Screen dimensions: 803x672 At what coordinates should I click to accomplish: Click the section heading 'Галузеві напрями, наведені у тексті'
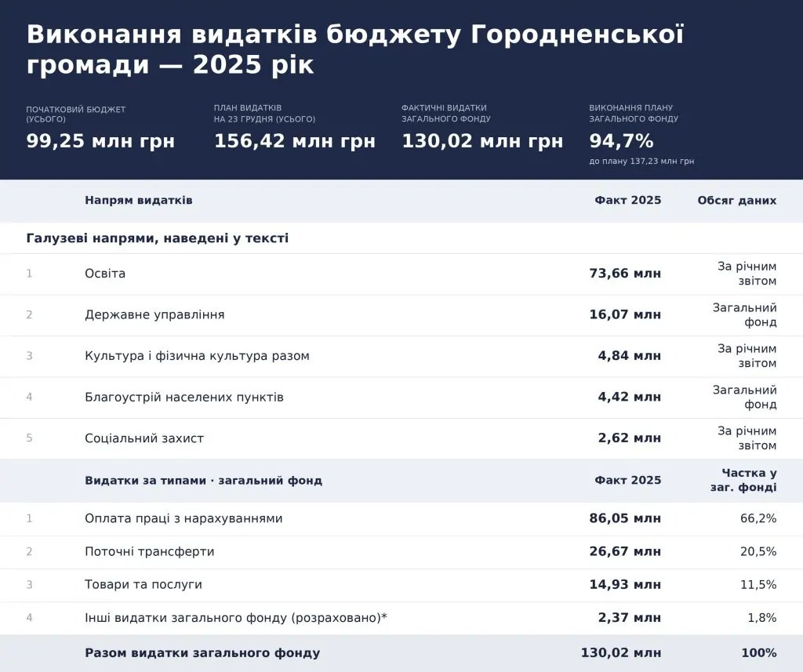pos(157,238)
